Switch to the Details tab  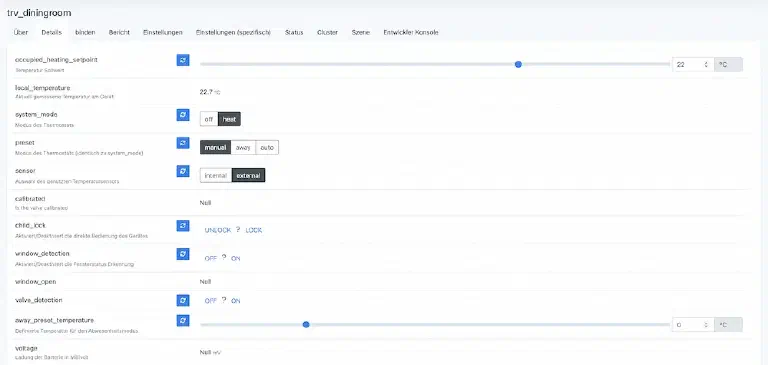coord(51,32)
